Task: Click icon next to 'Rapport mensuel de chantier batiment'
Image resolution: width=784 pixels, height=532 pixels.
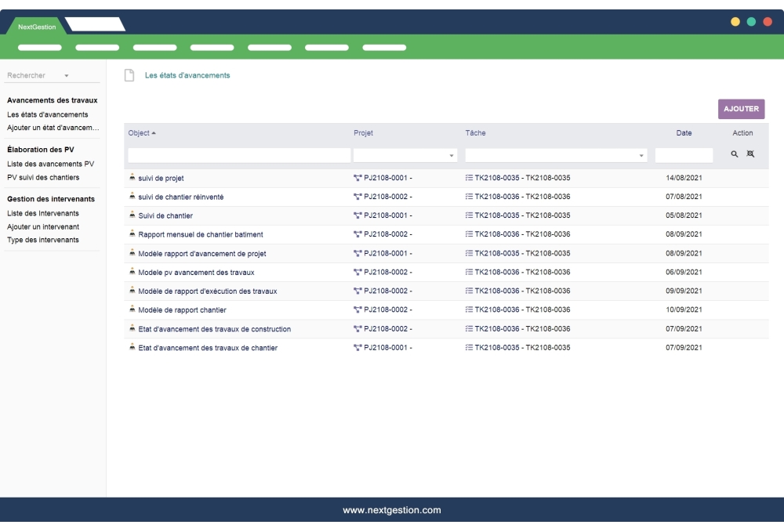Action: [x=132, y=234]
